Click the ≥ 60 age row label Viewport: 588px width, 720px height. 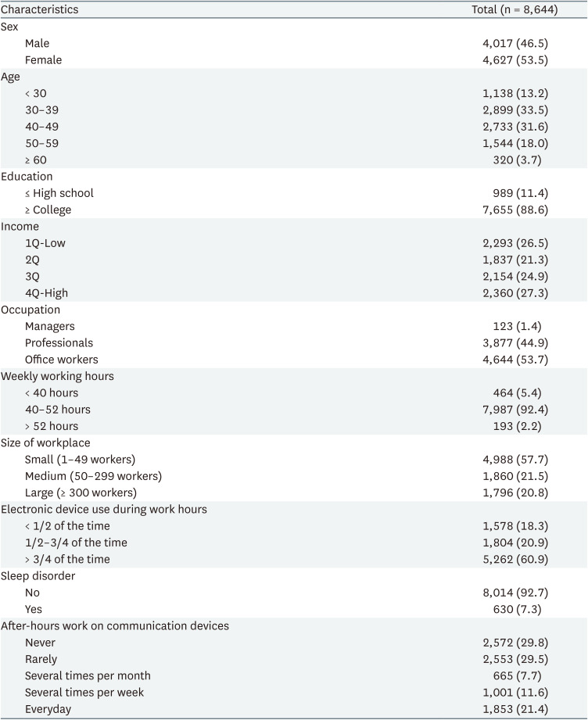click(x=36, y=160)
